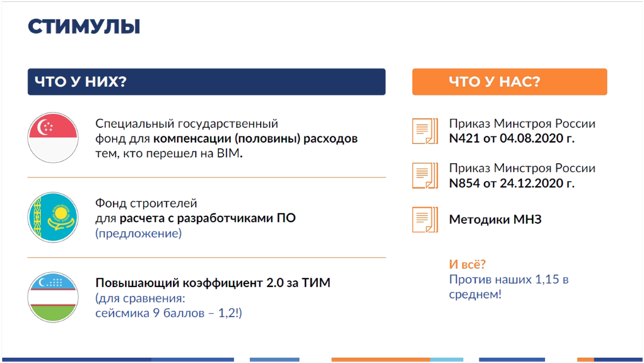This screenshot has width=644, height=363.
Task: Click 'N854 от 24.12.2020 г.'
Action: (x=512, y=183)
